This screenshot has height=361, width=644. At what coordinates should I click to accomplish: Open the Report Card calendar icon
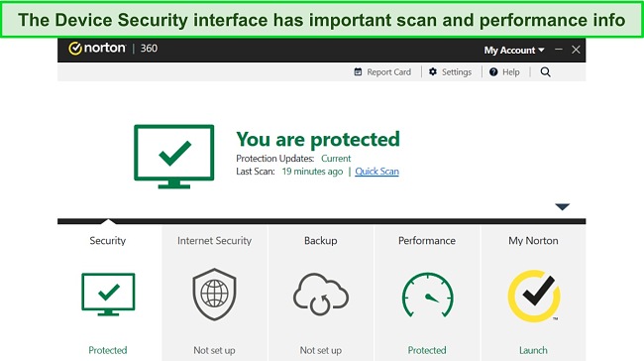[x=358, y=72]
